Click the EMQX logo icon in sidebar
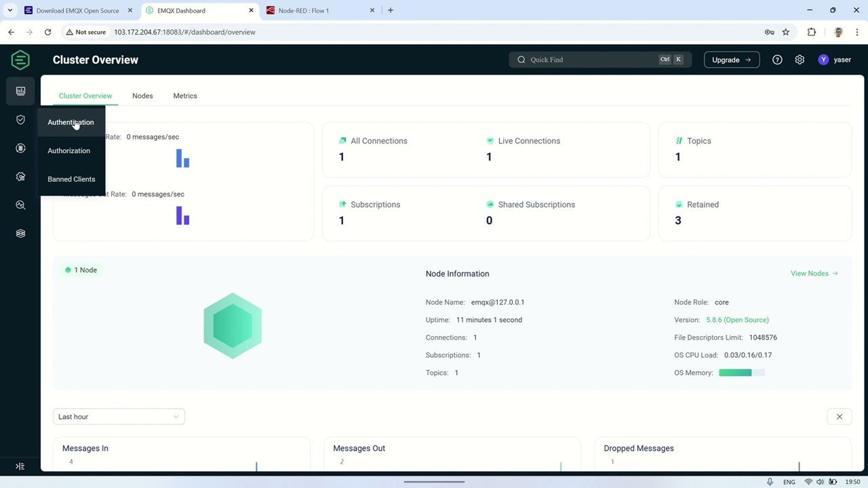868x488 pixels. point(20,60)
